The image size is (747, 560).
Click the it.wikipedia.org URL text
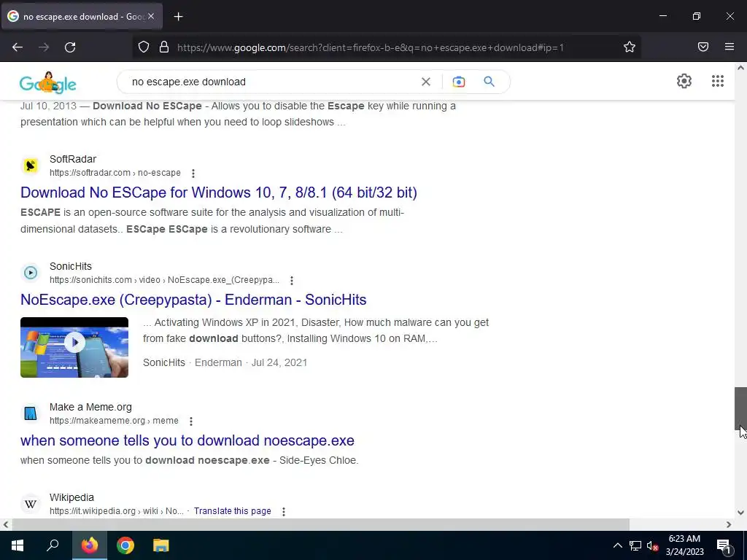(117, 511)
